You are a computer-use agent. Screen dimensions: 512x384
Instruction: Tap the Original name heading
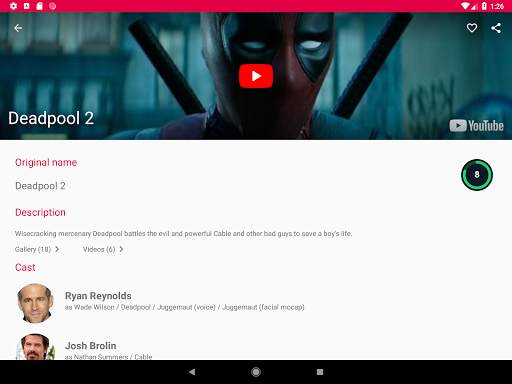click(46, 163)
